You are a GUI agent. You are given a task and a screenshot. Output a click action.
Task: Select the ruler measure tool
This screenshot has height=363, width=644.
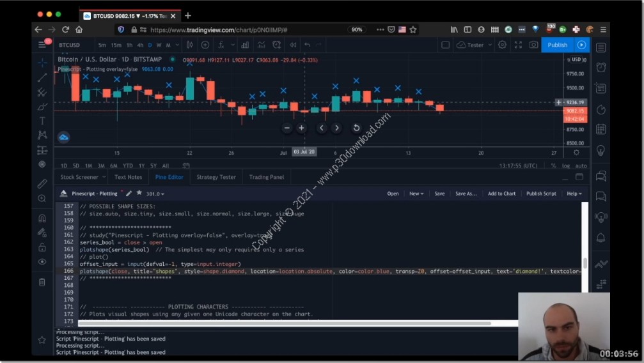pyautogui.click(x=42, y=183)
